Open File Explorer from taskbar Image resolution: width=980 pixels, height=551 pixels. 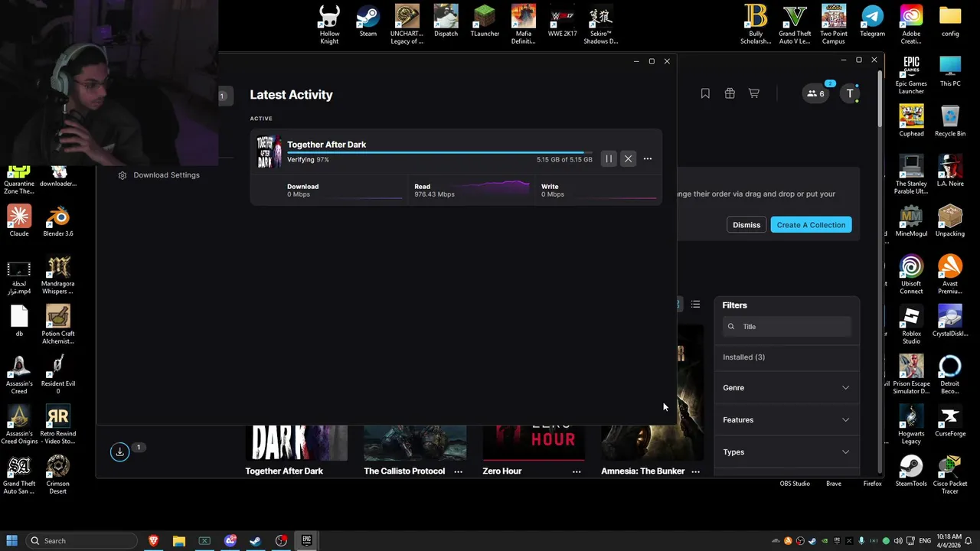click(178, 541)
